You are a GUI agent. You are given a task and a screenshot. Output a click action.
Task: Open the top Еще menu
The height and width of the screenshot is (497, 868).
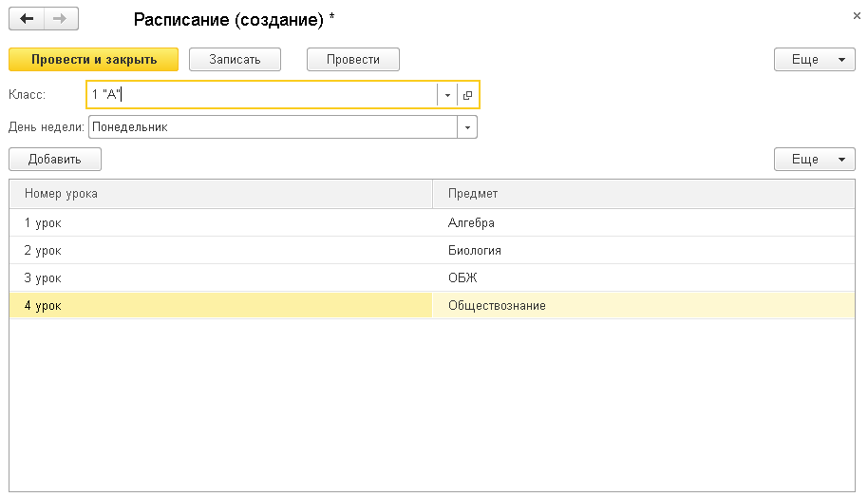814,59
